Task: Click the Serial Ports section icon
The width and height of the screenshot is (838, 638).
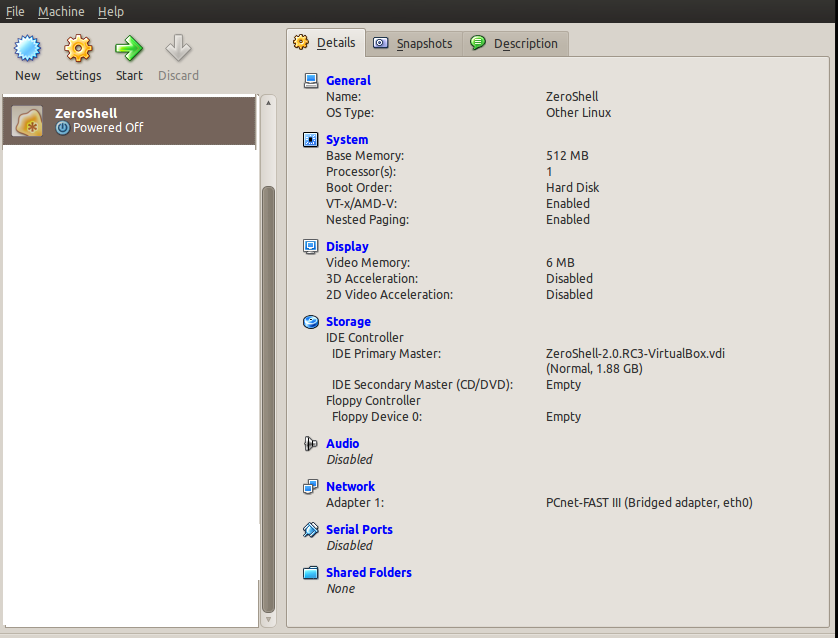Action: [311, 530]
